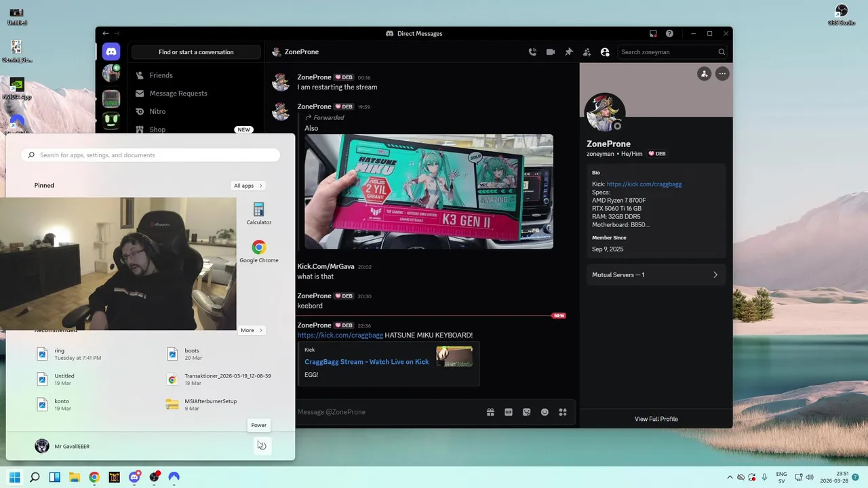
Task: Open the three-dot more menu on profile
Action: (x=722, y=74)
